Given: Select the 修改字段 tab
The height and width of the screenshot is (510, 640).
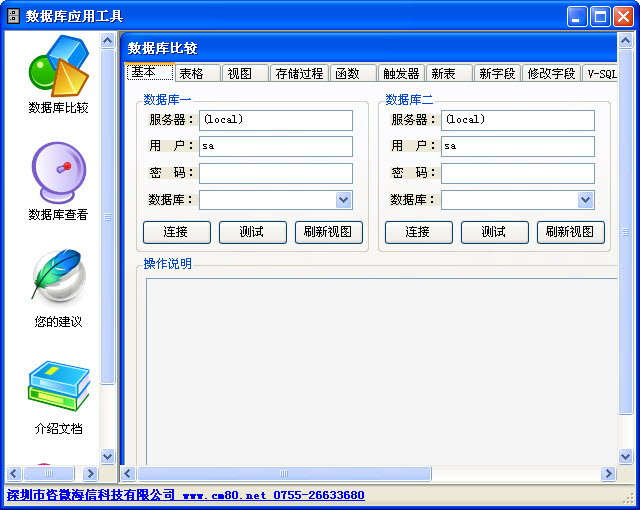Looking at the screenshot, I should coord(551,73).
